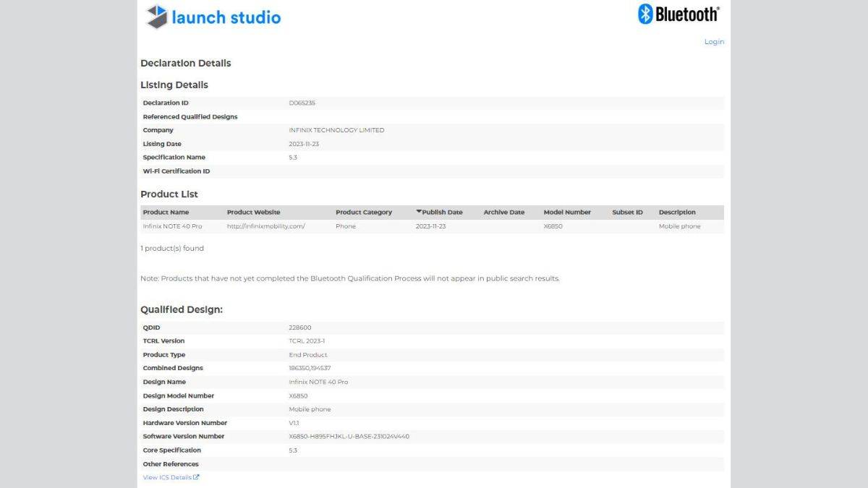Click the Qualified Design heading
Image resolution: width=868 pixels, height=488 pixels.
[182, 309]
